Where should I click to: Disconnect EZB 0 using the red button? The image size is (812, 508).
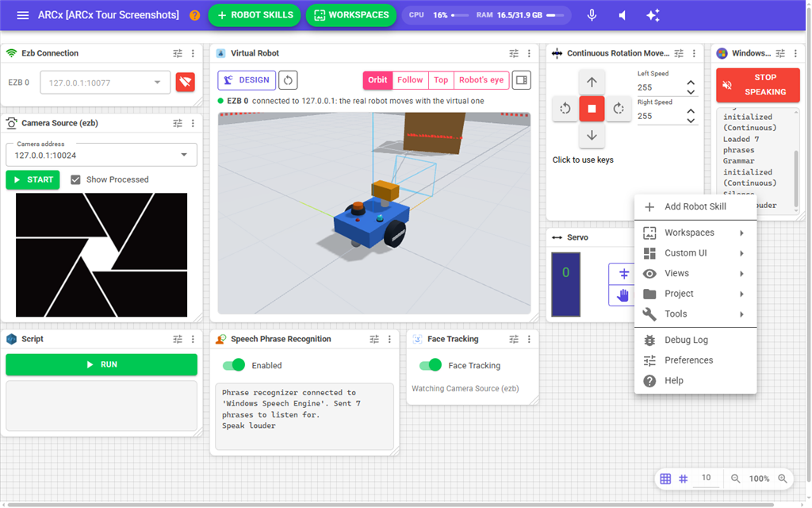click(186, 82)
